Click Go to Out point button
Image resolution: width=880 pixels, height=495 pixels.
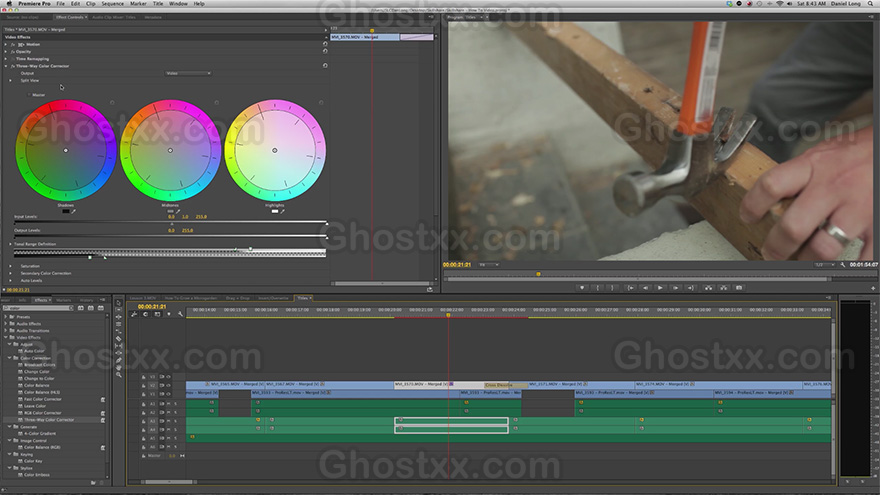tap(691, 288)
